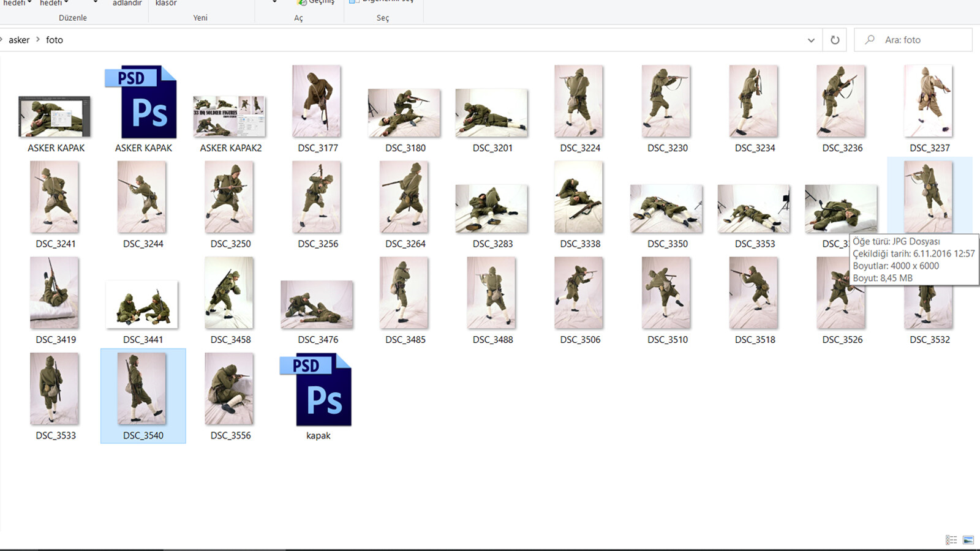980x551 pixels.
Task: Select photo DSC_3180
Action: tap(404, 113)
